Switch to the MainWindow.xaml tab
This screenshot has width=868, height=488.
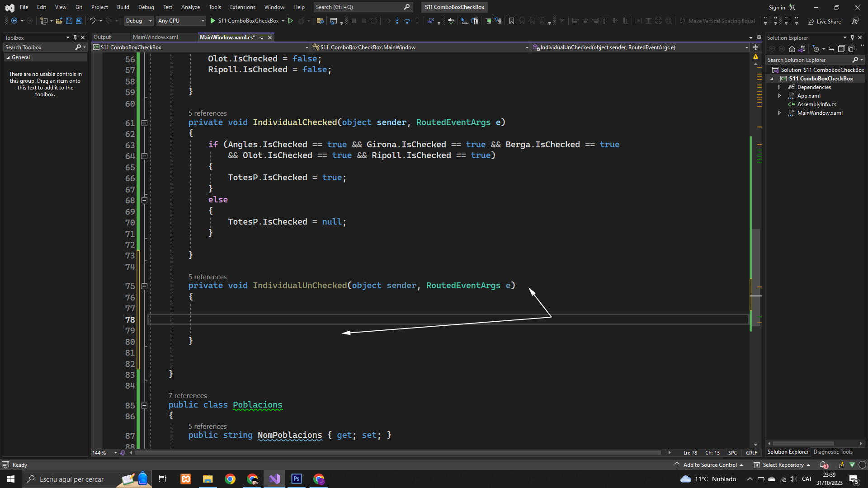[156, 37]
